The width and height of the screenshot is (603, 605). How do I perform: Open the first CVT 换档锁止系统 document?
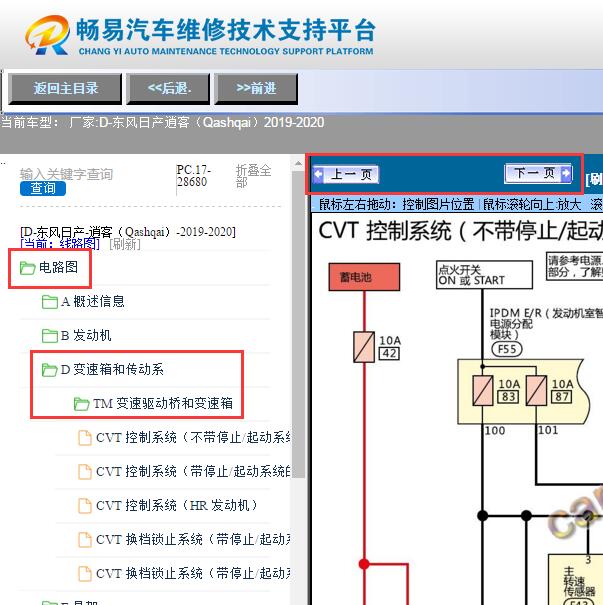193,539
